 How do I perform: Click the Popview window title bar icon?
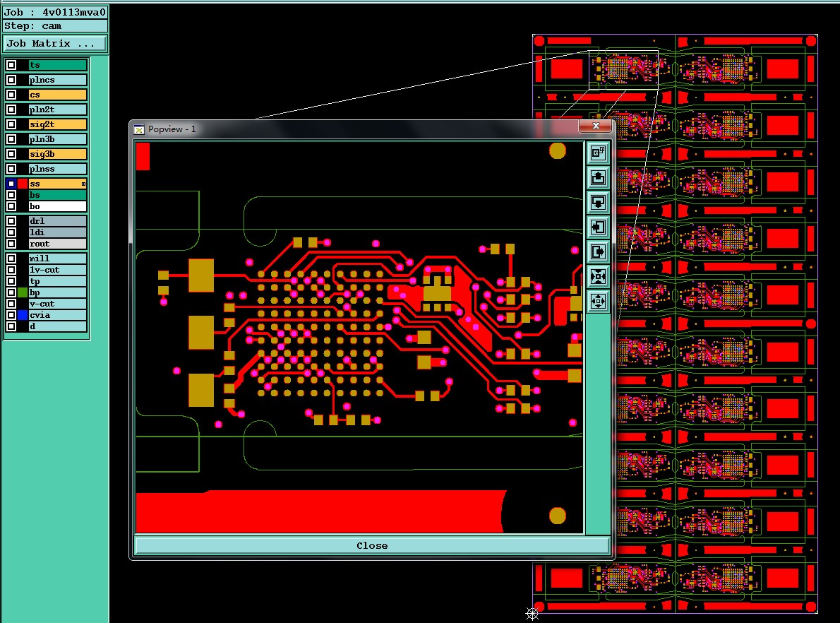139,129
